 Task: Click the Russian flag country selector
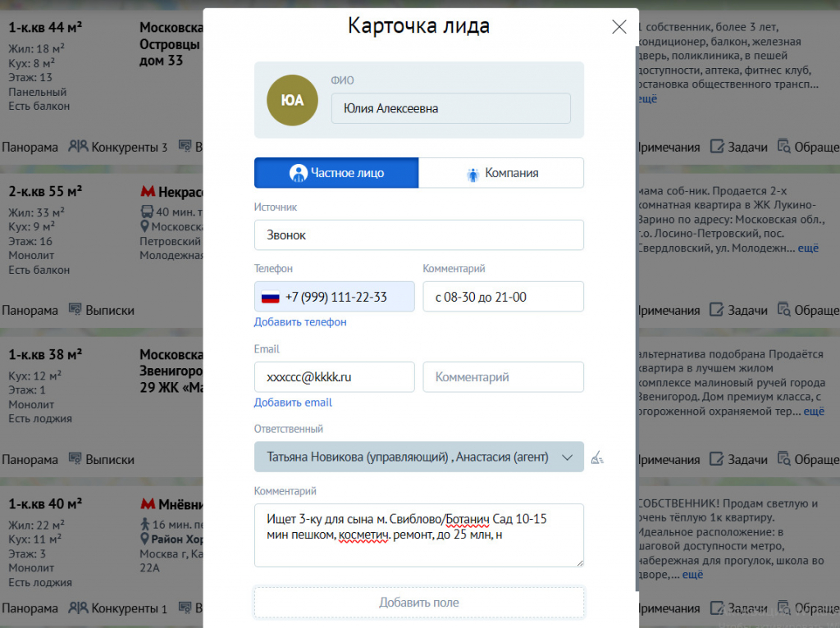271,297
